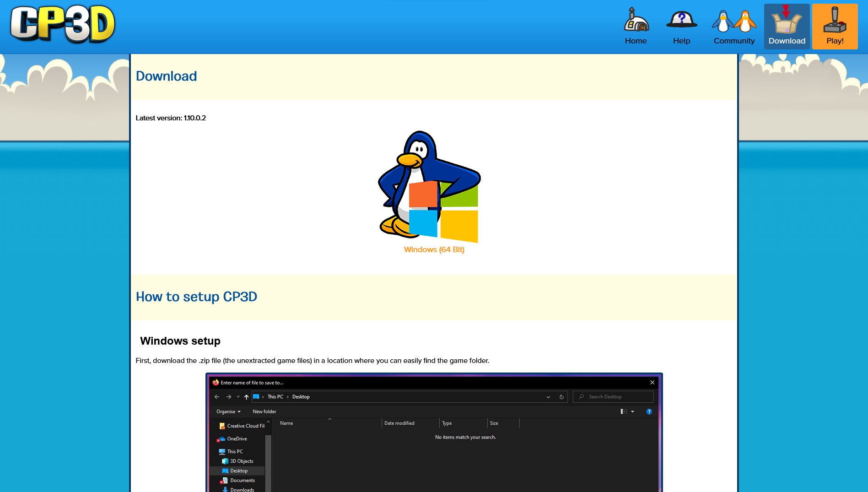The image size is (868, 492).
Task: Download the Windows (64 Bit) version
Action: (x=434, y=249)
